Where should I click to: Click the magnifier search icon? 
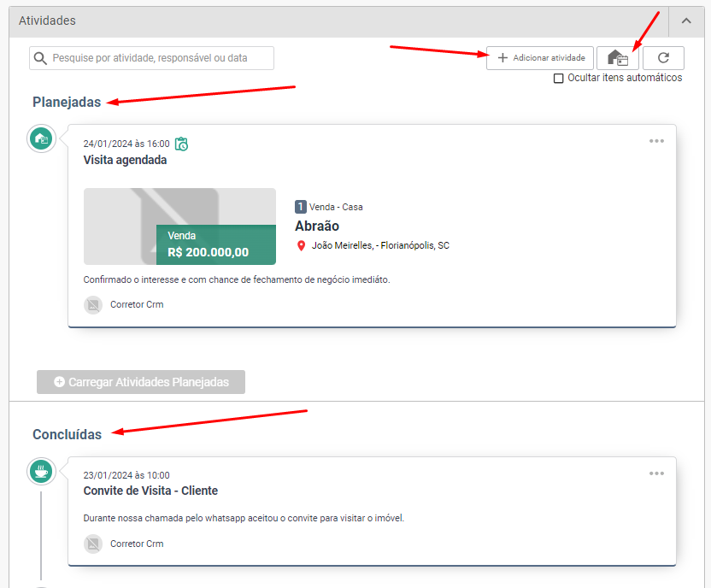pyautogui.click(x=40, y=58)
